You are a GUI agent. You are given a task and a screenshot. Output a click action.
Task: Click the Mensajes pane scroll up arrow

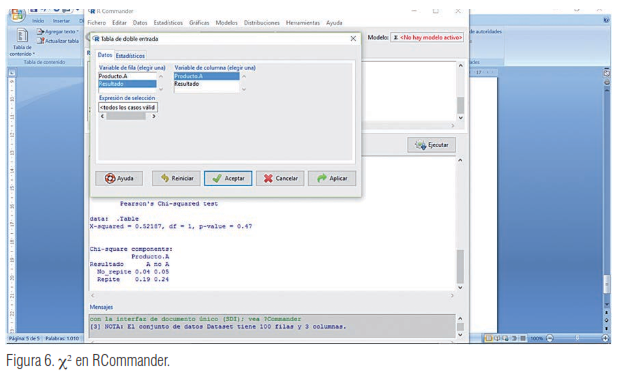[x=460, y=318]
